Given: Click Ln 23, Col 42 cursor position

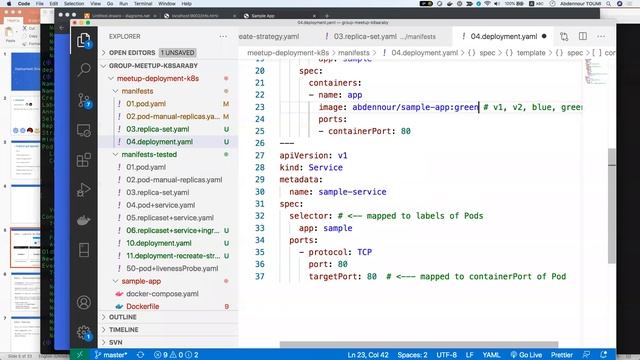Looking at the screenshot, I should [x=368, y=355].
